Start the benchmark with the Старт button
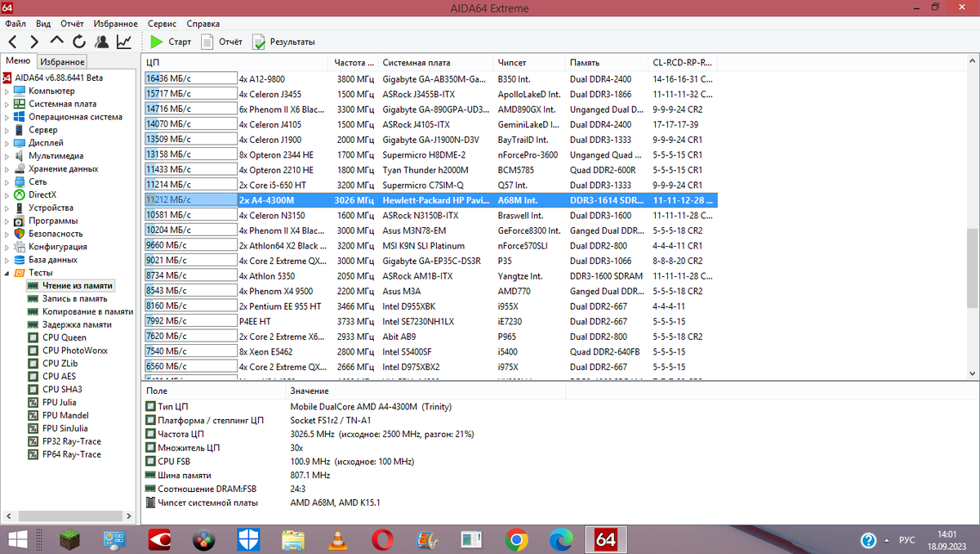This screenshot has height=554, width=980. tap(171, 42)
